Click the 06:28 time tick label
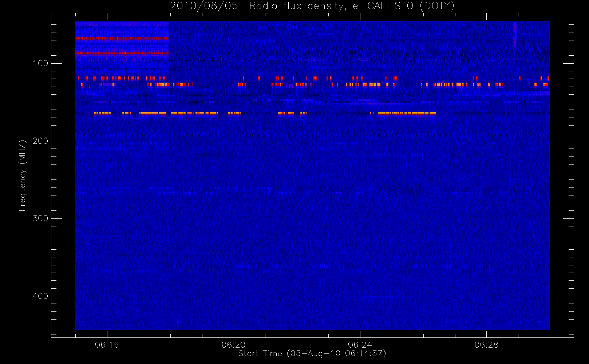The width and height of the screenshot is (589, 364). coord(486,345)
